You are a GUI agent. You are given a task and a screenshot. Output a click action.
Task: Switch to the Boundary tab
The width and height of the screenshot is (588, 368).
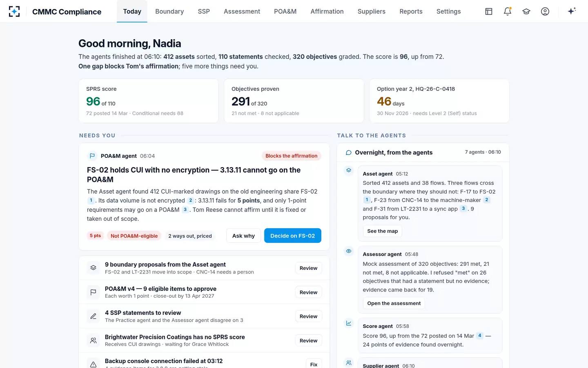[169, 11]
